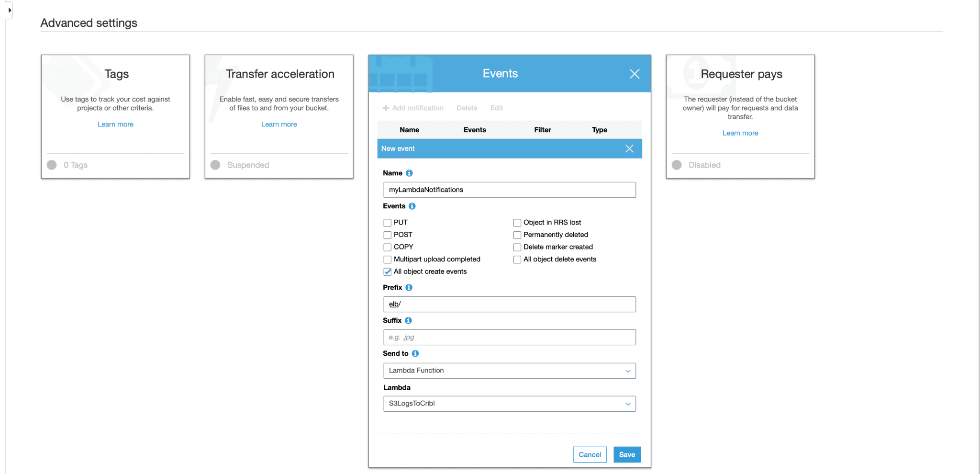Open the Send to Lambda Function dropdown
The image size is (980, 474).
pyautogui.click(x=509, y=371)
